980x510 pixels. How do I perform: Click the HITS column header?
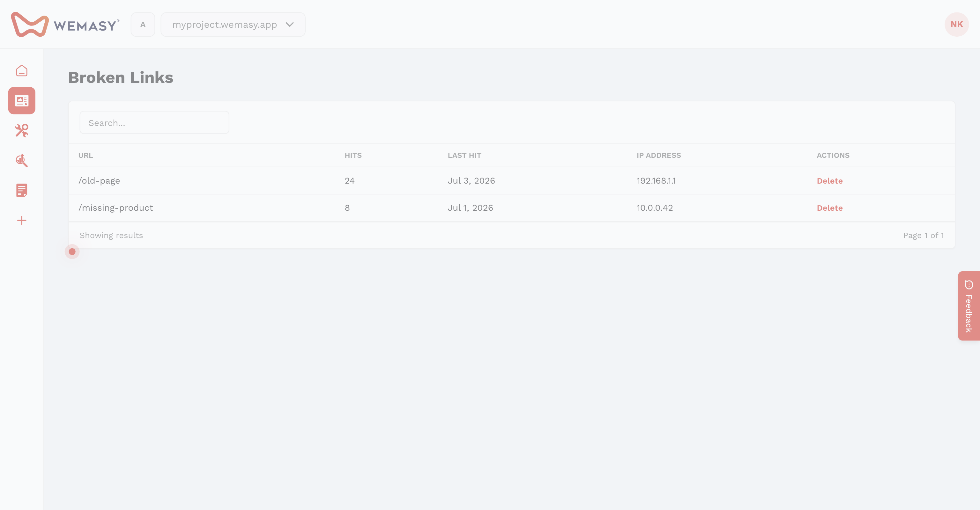click(x=353, y=156)
